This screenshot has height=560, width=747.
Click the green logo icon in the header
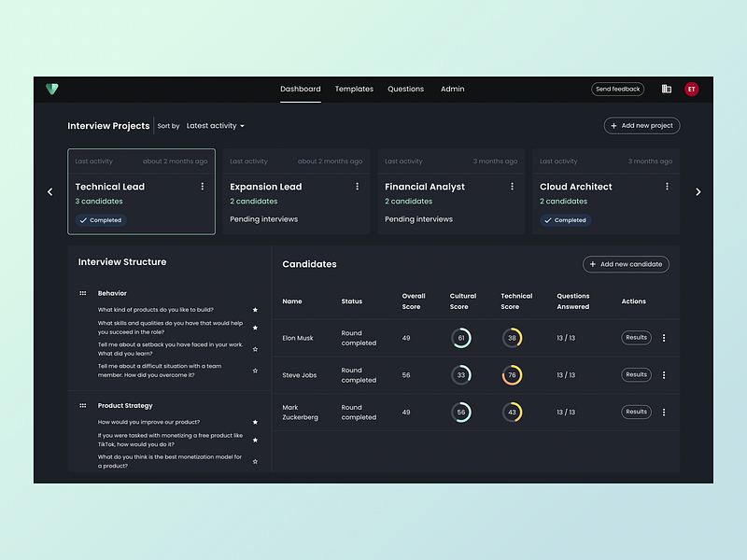(x=52, y=89)
